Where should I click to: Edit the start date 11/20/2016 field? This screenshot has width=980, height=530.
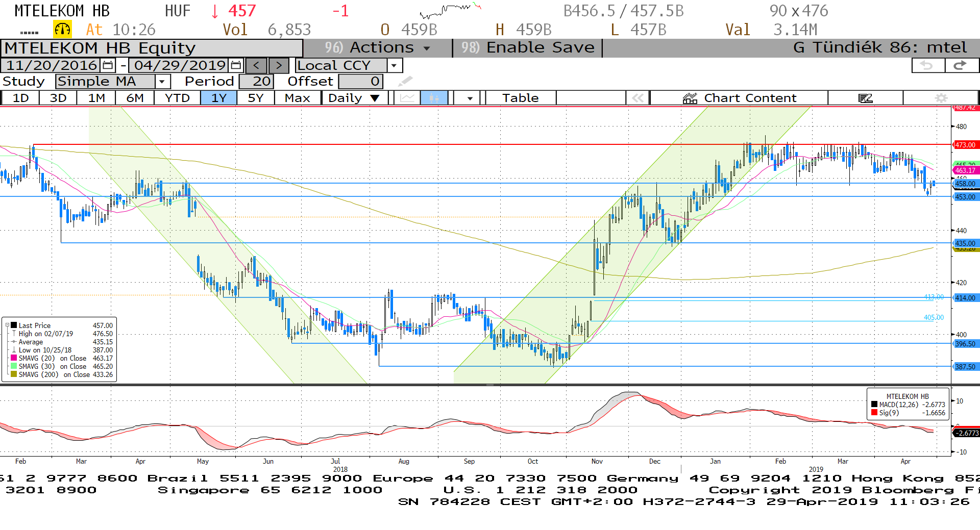52,65
